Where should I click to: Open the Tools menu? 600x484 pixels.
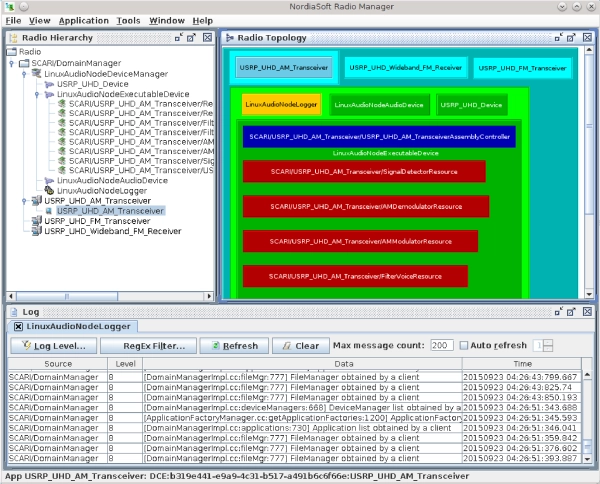(128, 20)
